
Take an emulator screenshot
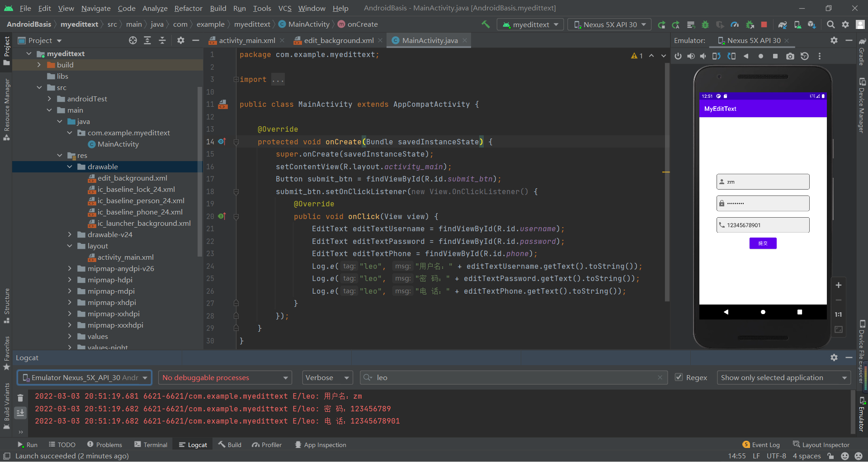[x=790, y=56]
